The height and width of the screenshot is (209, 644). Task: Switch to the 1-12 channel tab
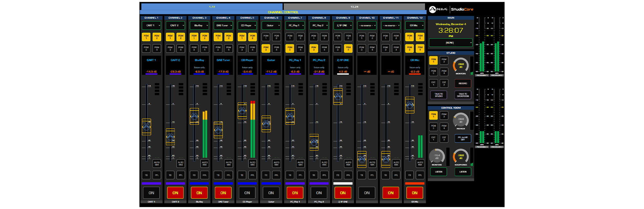(212, 6)
